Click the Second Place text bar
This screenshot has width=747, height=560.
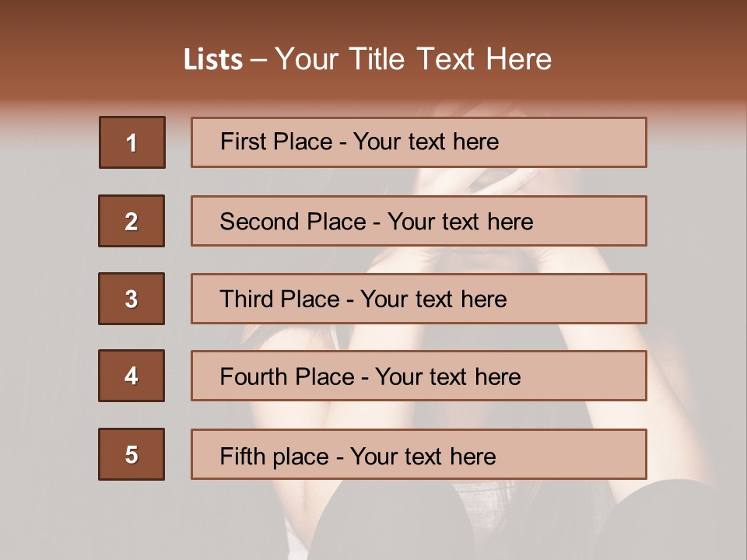419,221
